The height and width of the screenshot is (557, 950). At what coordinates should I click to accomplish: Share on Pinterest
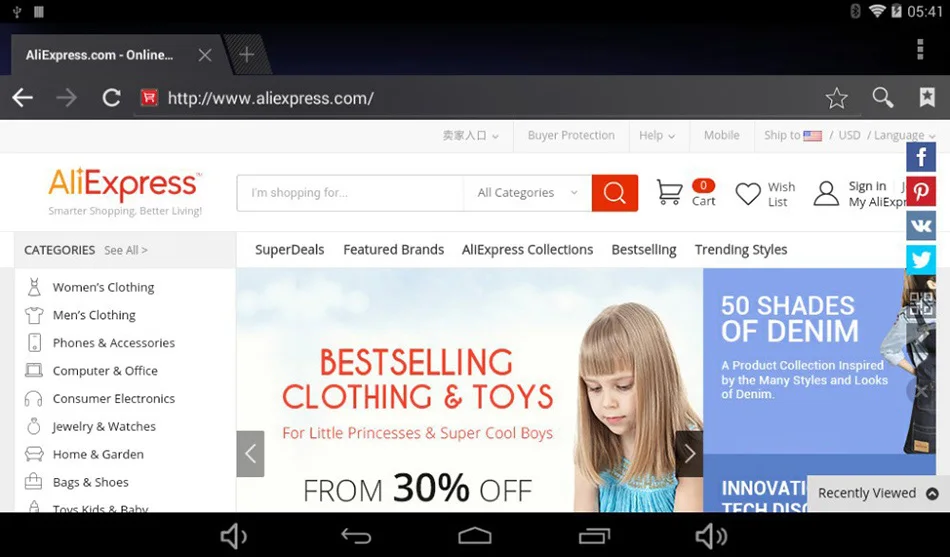pyautogui.click(x=921, y=192)
